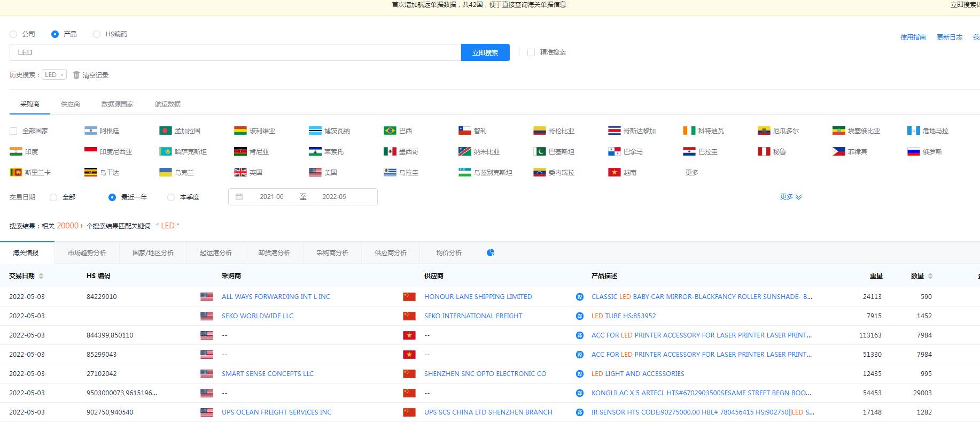Sort by quantity column arrows
This screenshot has width=980, height=422.
[930, 276]
